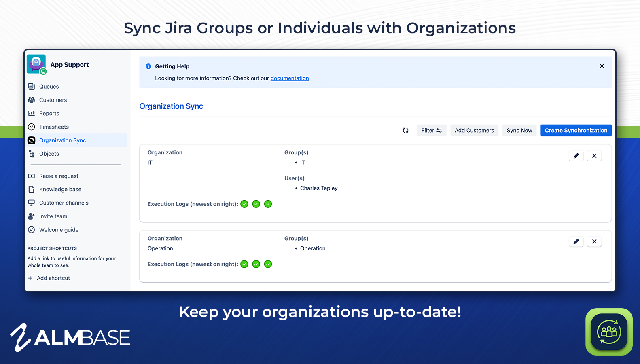Click the Objects tree icon
Viewport: 640px width, 364px height.
(x=31, y=154)
